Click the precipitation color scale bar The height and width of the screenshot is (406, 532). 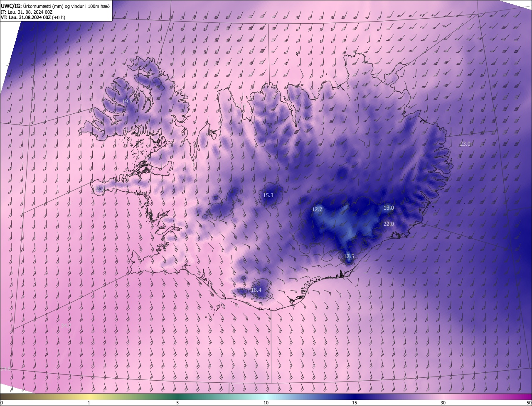(x=266, y=396)
